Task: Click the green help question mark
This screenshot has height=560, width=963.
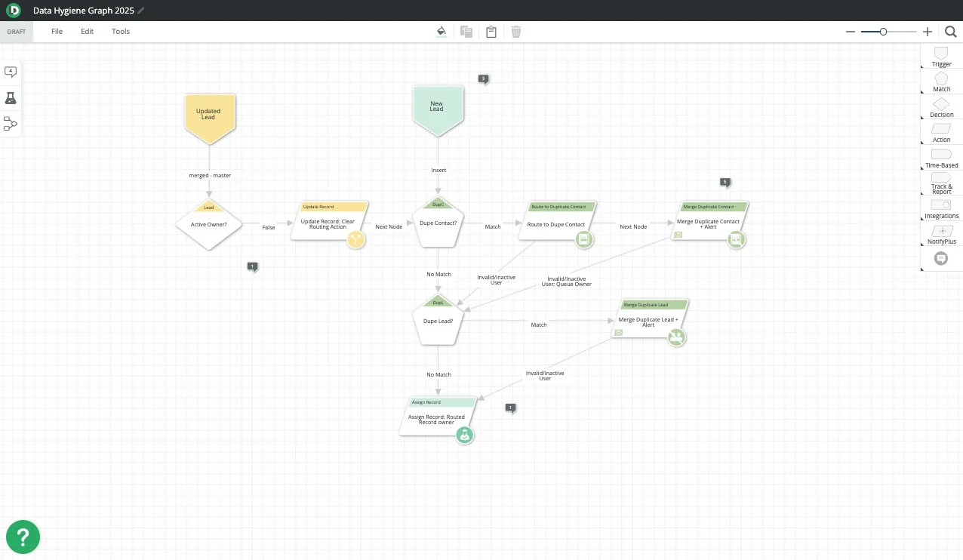Action: 23,537
